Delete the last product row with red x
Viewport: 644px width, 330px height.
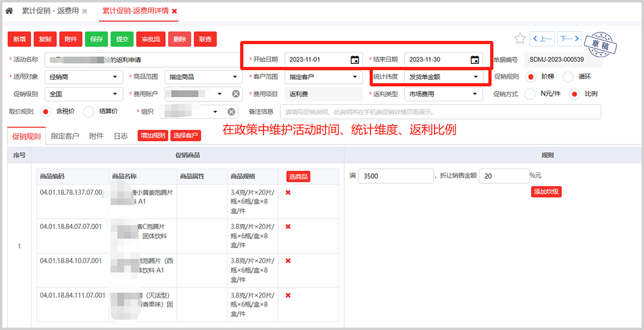[x=288, y=295]
